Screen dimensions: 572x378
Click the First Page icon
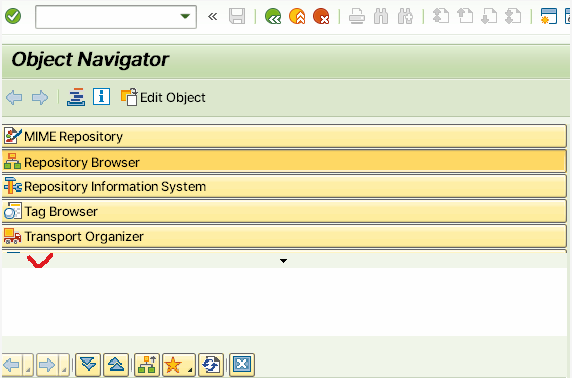tap(441, 16)
